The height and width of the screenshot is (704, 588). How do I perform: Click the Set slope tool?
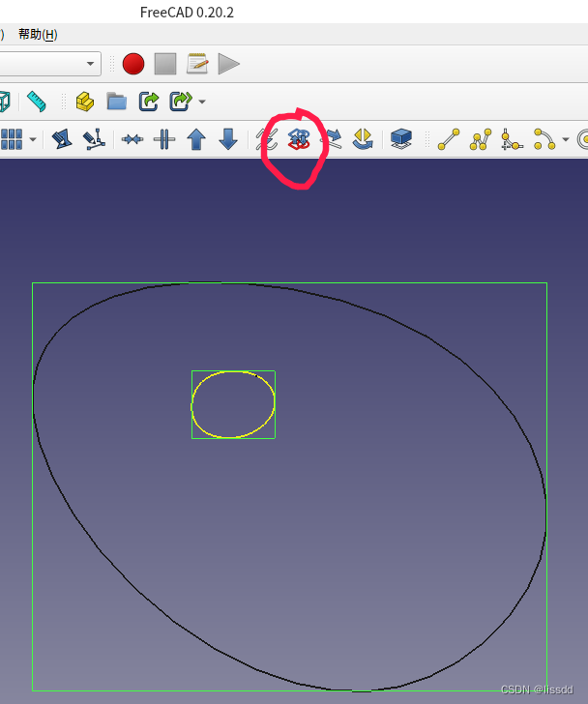332,139
